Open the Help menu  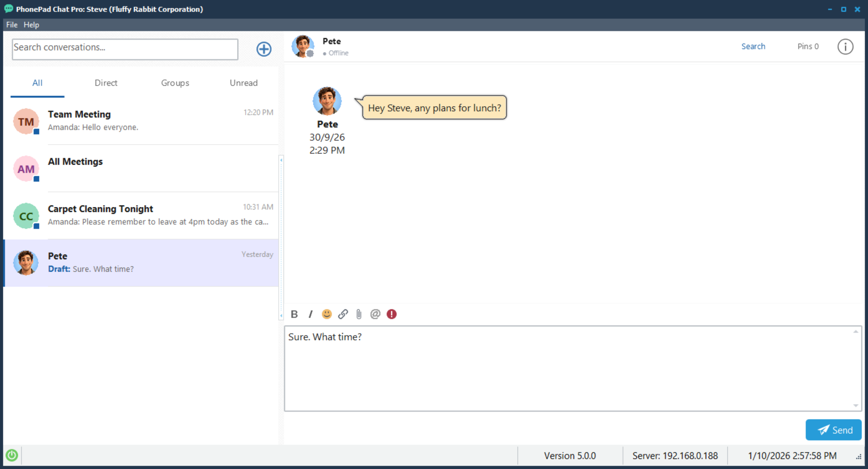31,25
